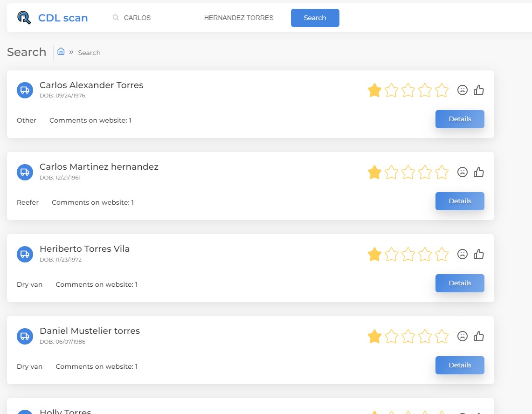Click filled first star for Carlos Martinez hernandez
Screen dimensions: 532x414
(x=374, y=172)
